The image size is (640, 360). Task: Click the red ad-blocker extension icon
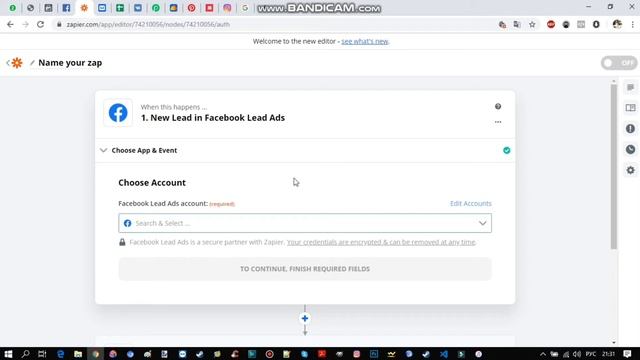click(551, 24)
